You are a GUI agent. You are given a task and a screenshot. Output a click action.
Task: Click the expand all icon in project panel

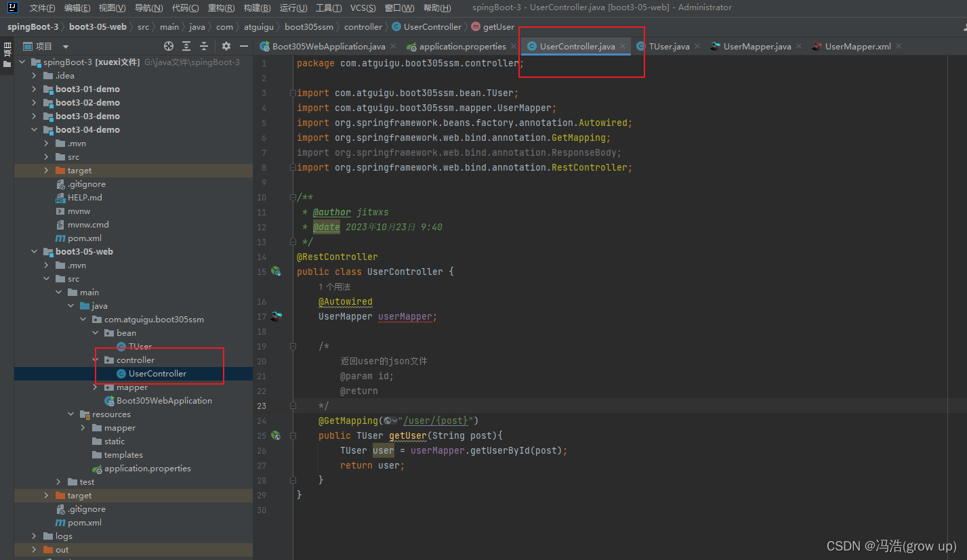pos(186,46)
